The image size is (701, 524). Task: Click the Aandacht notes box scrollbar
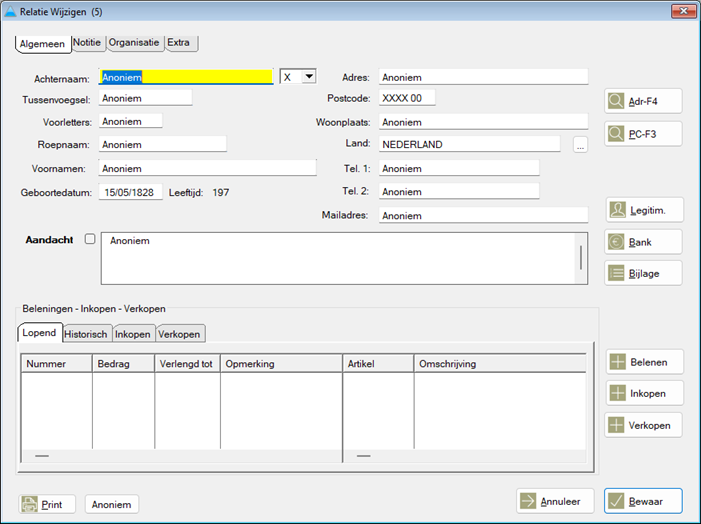(581, 258)
